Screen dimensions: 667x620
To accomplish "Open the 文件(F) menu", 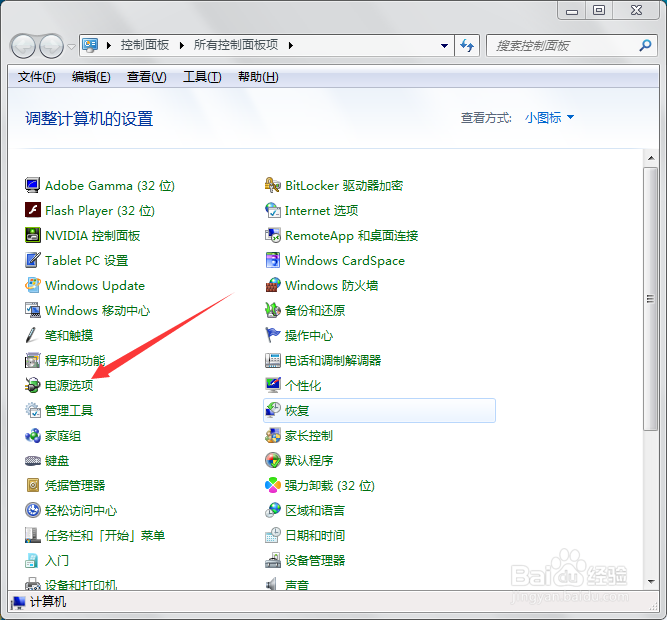I will point(37,77).
